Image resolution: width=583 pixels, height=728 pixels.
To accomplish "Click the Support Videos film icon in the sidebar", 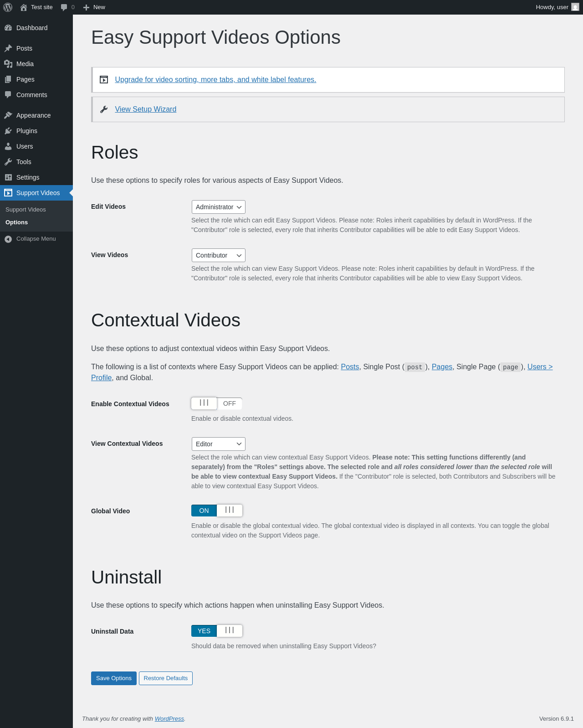I will [8, 193].
